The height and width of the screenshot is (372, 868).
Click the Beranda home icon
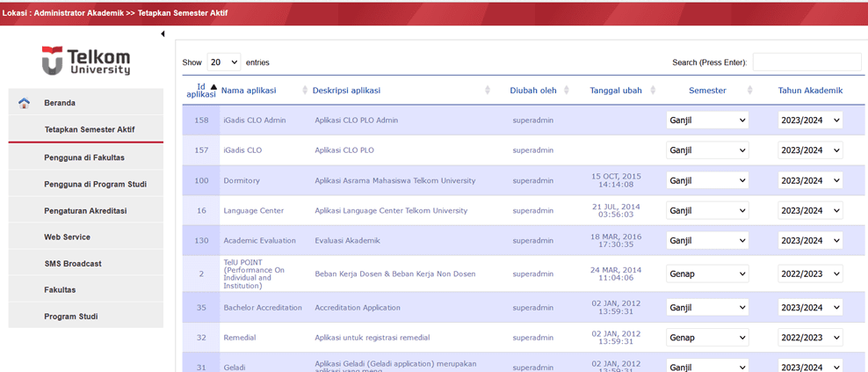24,103
